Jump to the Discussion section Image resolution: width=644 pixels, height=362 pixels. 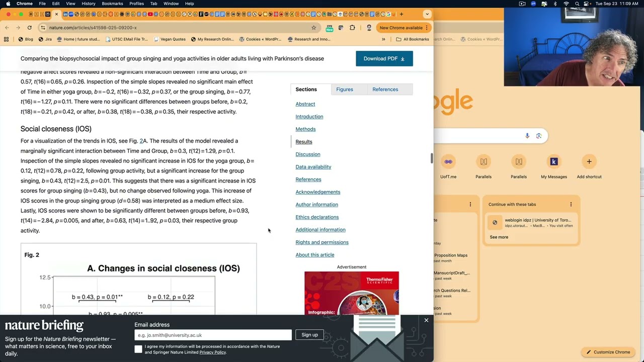click(308, 154)
